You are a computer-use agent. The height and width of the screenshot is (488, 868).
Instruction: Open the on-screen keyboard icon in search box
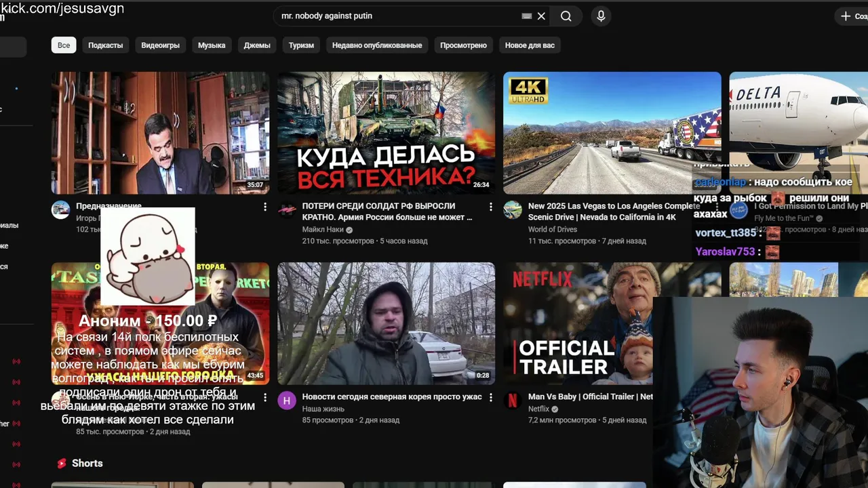(x=527, y=16)
